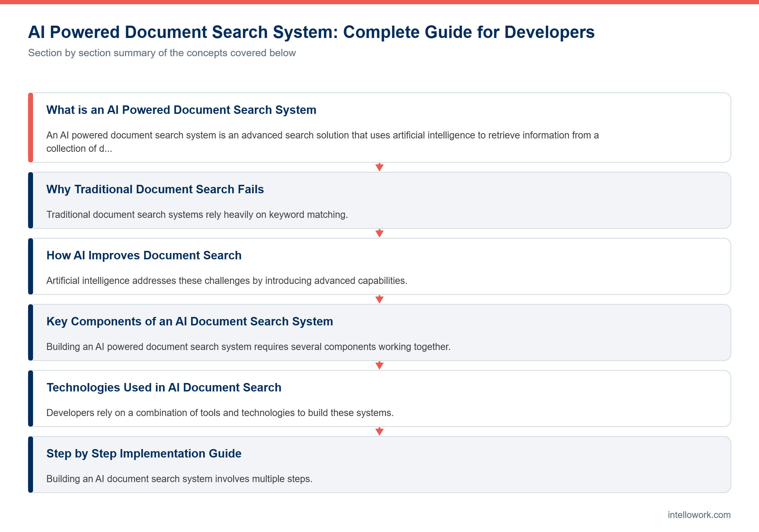This screenshot has width=759, height=532.
Task: Select heading 'Key Components of an AI Document Search System'
Action: coord(190,322)
